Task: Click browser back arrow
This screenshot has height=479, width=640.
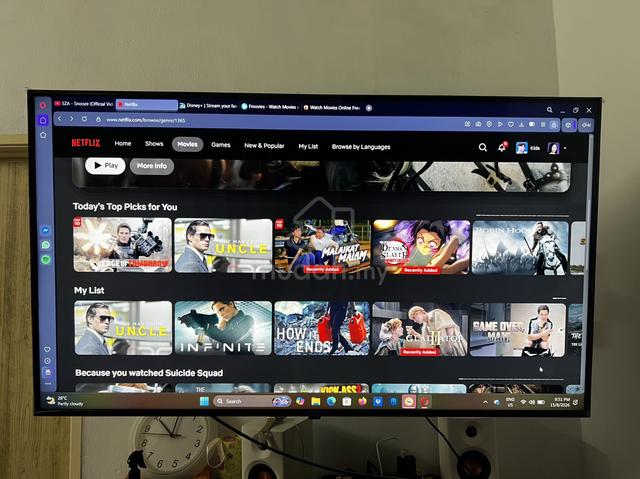Action: coord(60,118)
